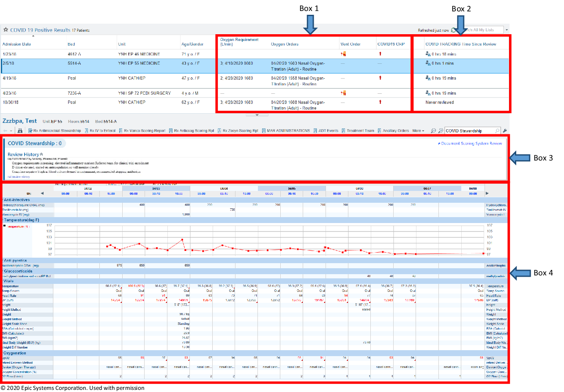Click vent order icon for bed 4612 A
Image resolution: width=564 pixels, height=392 pixels.
point(343,54)
